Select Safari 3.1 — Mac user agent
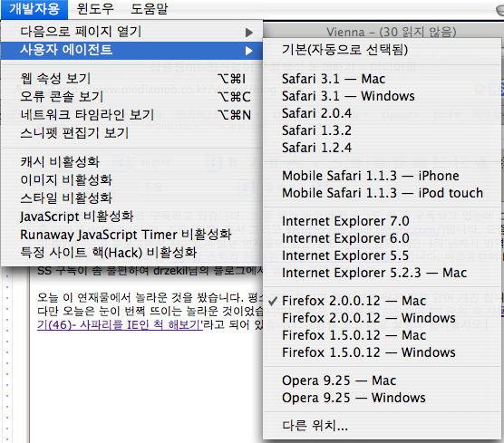Image resolution: width=504 pixels, height=443 pixels. click(382, 79)
